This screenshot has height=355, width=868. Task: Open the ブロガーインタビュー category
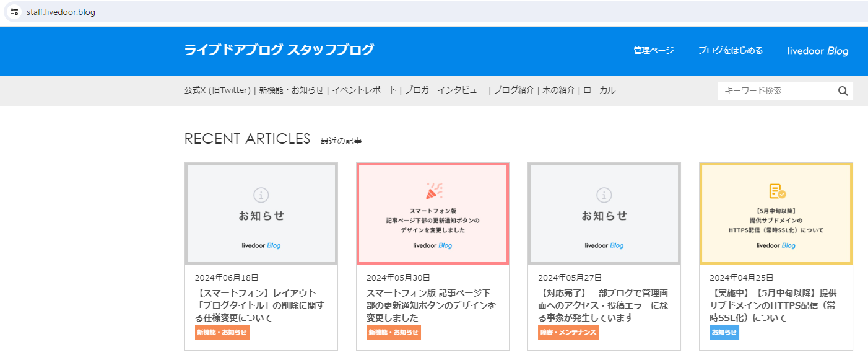coord(445,90)
